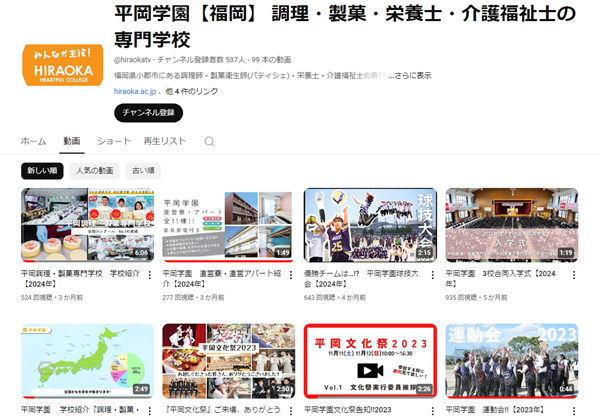This screenshot has width=600, height=416.
Task: Show 他 4 件のリンク
Action: click(192, 91)
